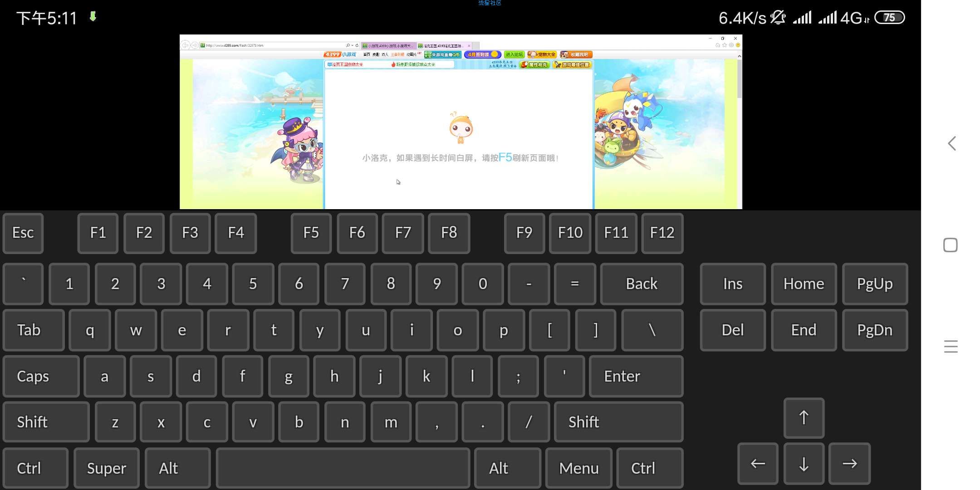Tap the space bar key

[343, 468]
